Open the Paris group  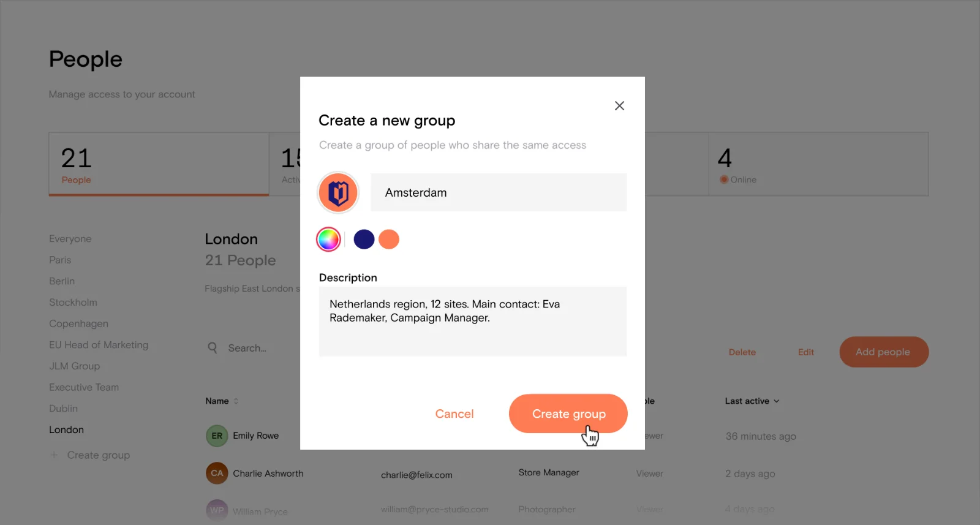(x=60, y=260)
